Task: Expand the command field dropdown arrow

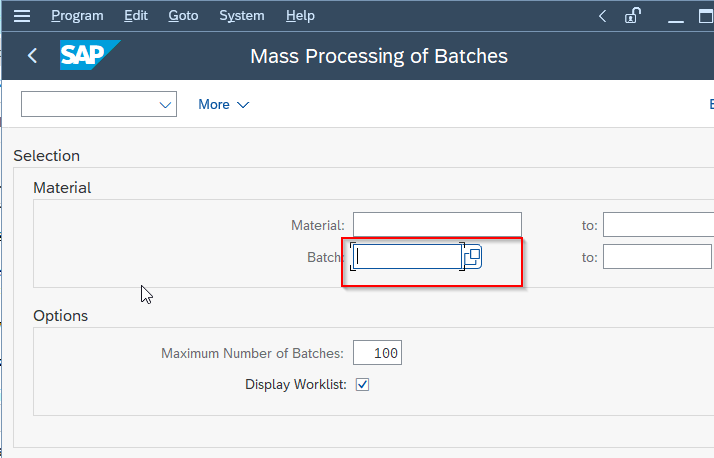Action: (x=165, y=105)
